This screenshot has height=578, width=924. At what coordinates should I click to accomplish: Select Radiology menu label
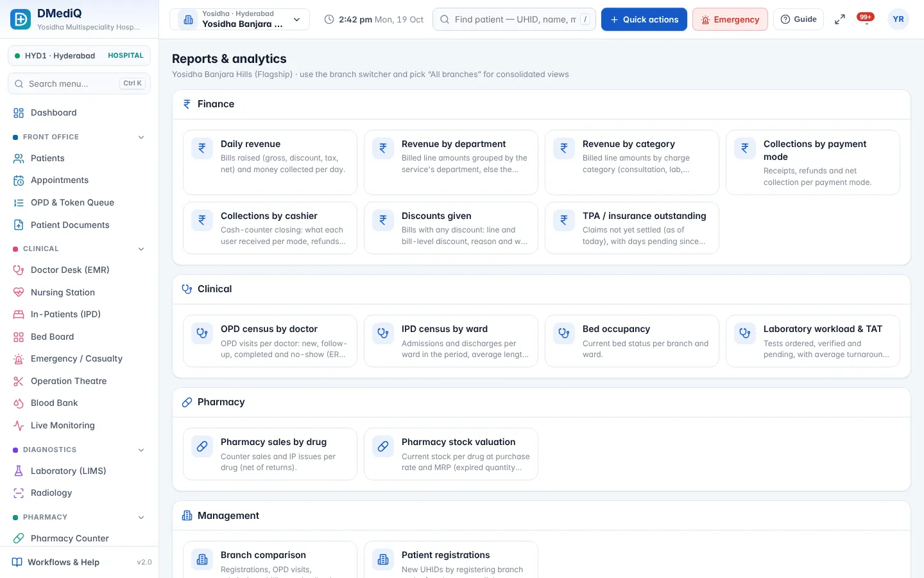tap(51, 493)
